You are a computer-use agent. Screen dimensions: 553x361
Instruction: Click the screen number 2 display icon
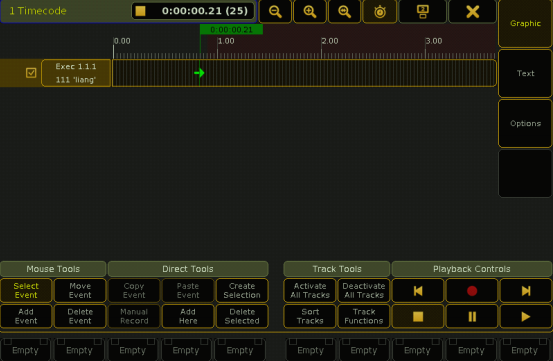[x=423, y=11]
